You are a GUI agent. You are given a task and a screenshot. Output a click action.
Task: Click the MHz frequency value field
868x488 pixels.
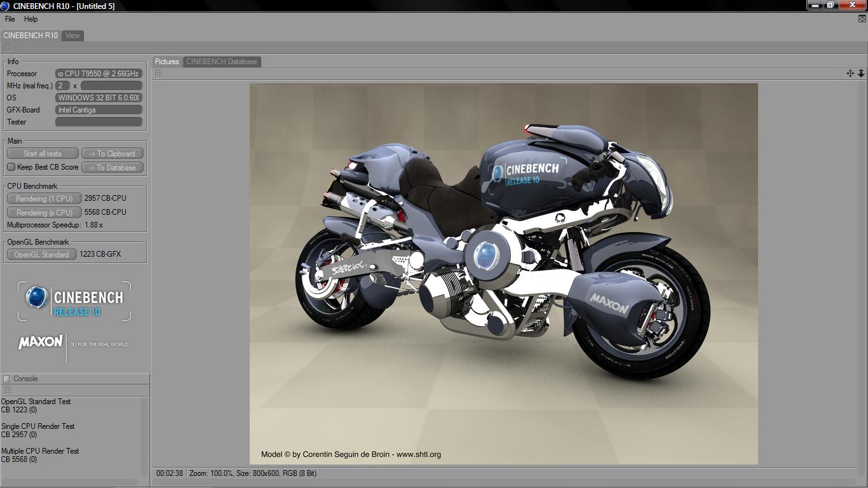point(111,86)
